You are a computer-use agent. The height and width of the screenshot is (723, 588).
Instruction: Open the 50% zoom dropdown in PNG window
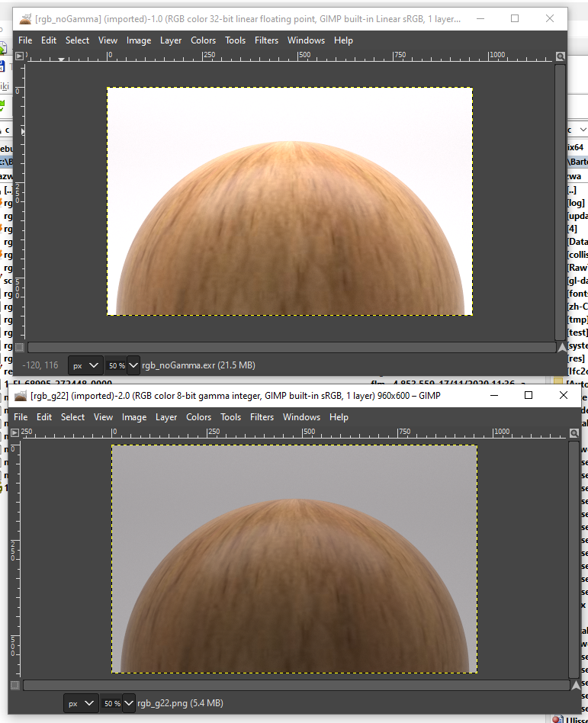click(117, 703)
